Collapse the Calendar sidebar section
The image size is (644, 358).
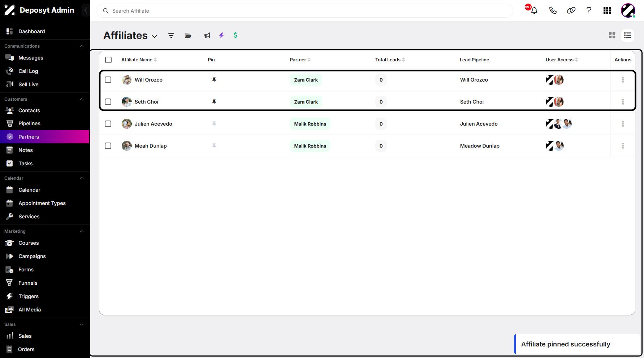82,178
